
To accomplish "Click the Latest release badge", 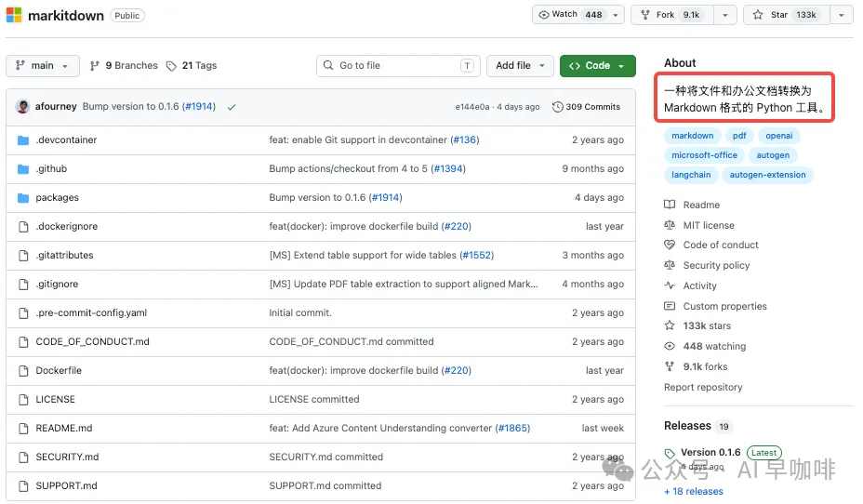I will point(763,453).
